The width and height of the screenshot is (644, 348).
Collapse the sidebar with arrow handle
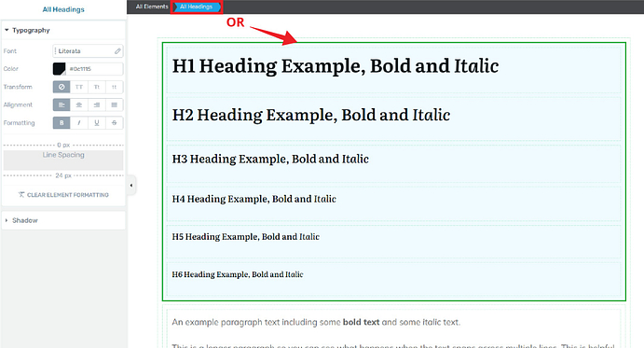(x=131, y=185)
